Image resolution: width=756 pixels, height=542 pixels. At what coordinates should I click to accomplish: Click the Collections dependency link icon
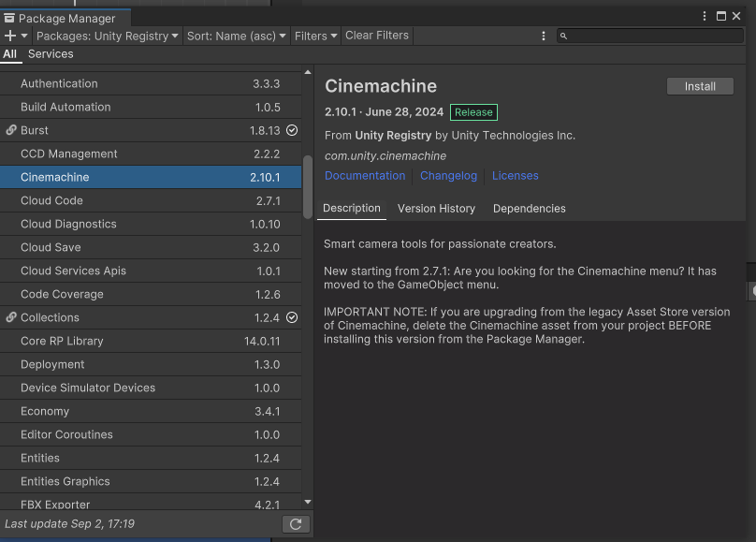(11, 317)
